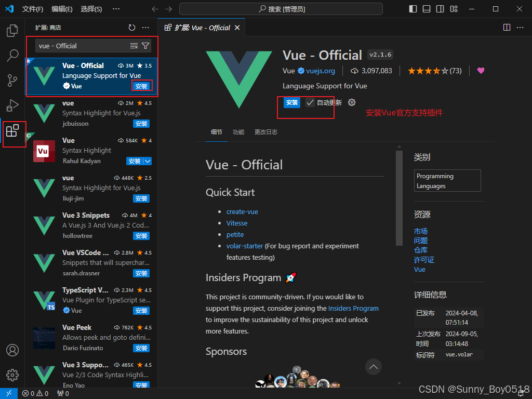Open the License resource link

[424, 260]
